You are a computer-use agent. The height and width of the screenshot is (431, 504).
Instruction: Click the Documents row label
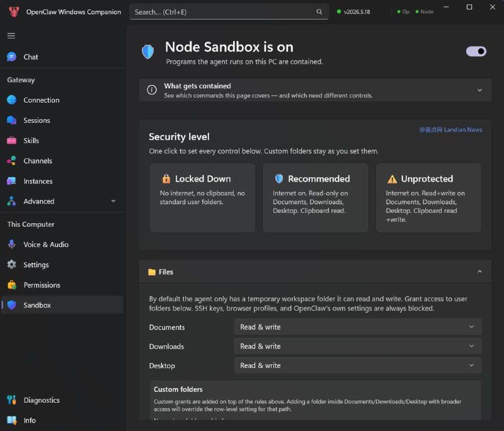167,327
